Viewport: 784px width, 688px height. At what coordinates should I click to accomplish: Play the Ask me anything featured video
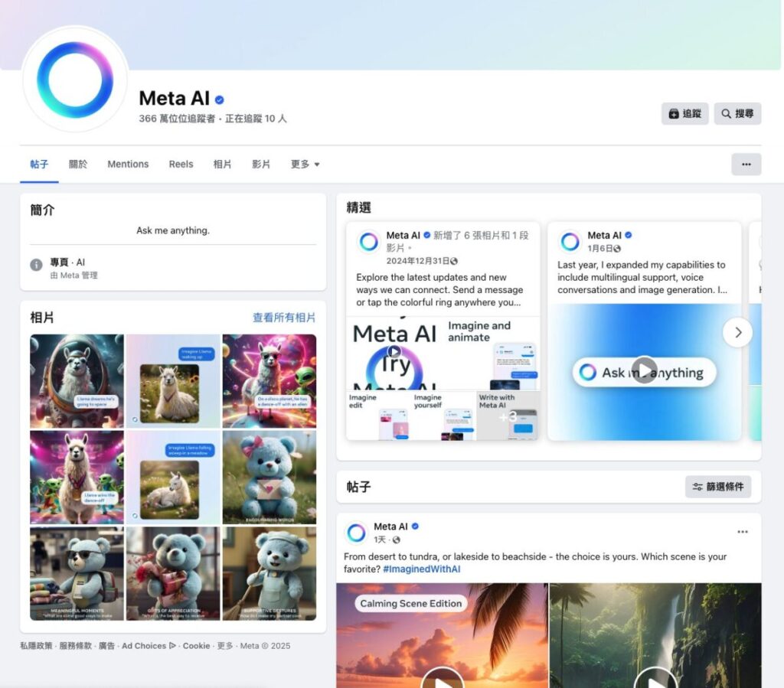click(644, 370)
